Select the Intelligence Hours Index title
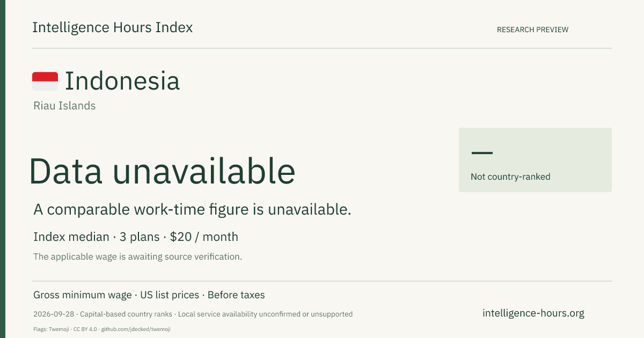Viewport: 644px width, 338px height. point(112,27)
